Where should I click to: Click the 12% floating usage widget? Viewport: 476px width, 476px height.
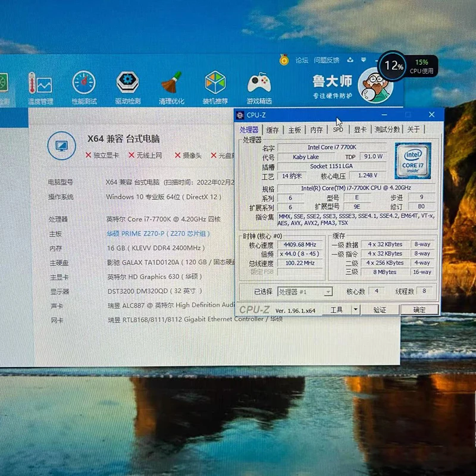pos(393,65)
